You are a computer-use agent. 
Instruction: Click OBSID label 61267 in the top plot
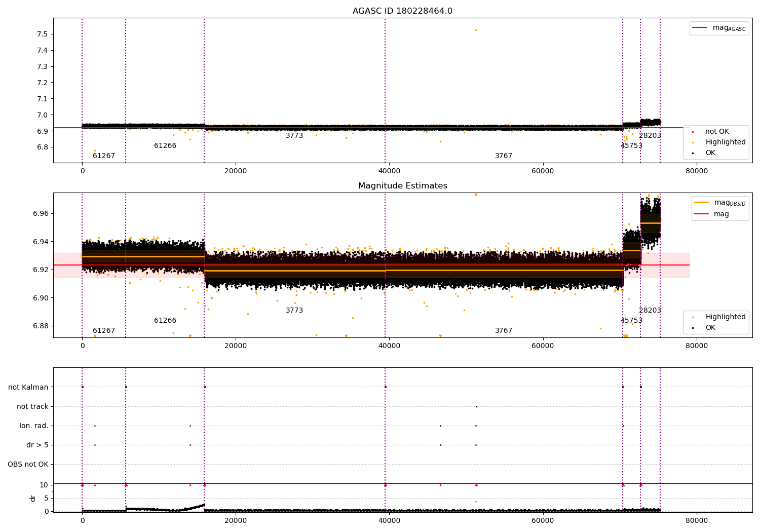104,156
